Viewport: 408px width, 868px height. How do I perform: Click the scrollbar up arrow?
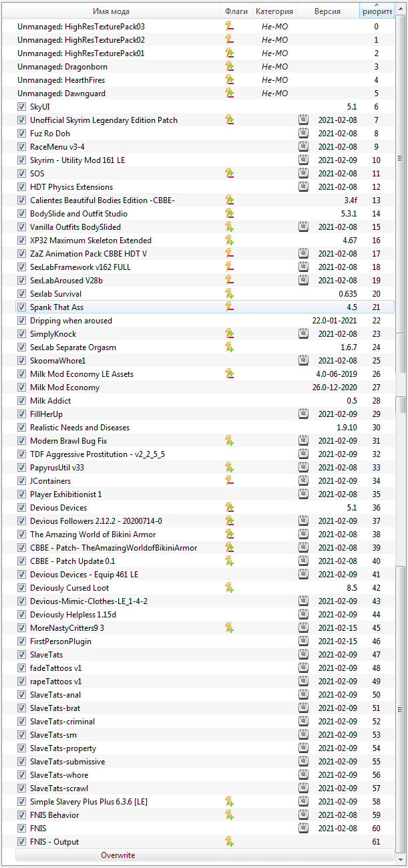[x=400, y=9]
